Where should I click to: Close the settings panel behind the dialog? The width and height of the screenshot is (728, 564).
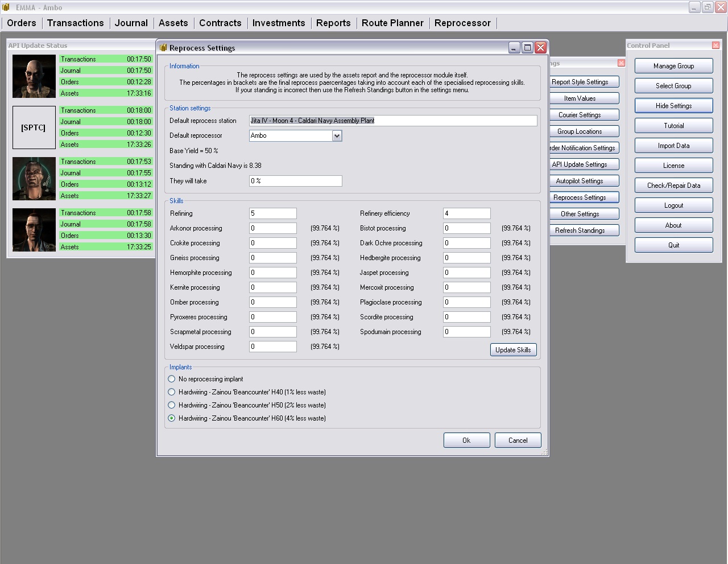[x=621, y=63]
